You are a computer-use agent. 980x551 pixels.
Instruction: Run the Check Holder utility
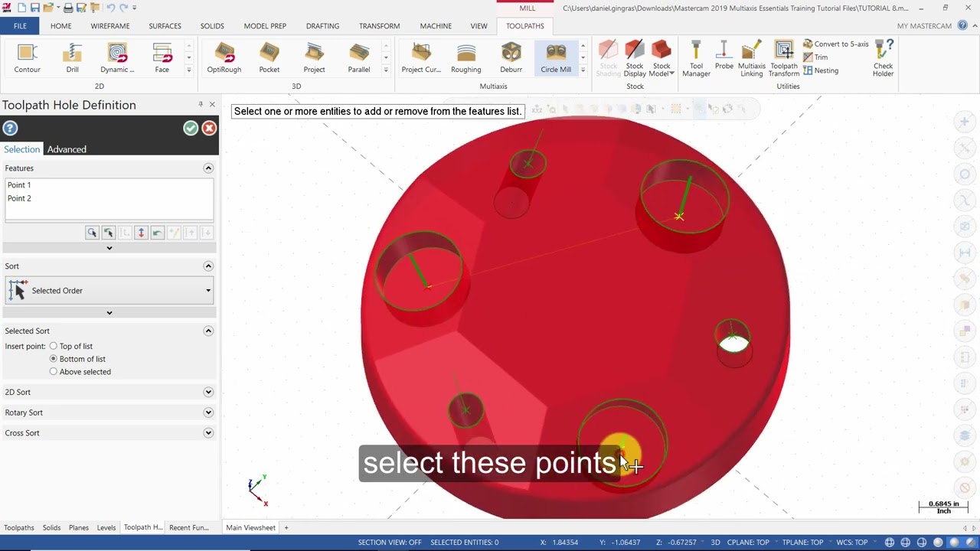[x=884, y=58]
